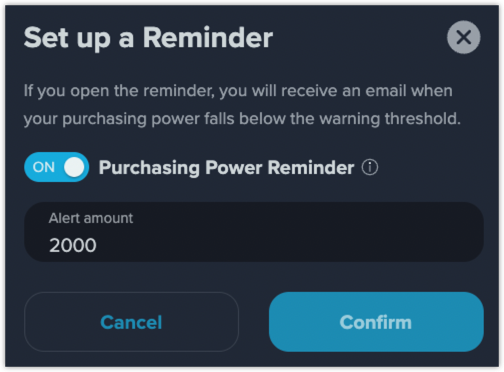Screen dimensions: 504x372
Task: Click the white knob of the ON toggle
Action: (74, 167)
